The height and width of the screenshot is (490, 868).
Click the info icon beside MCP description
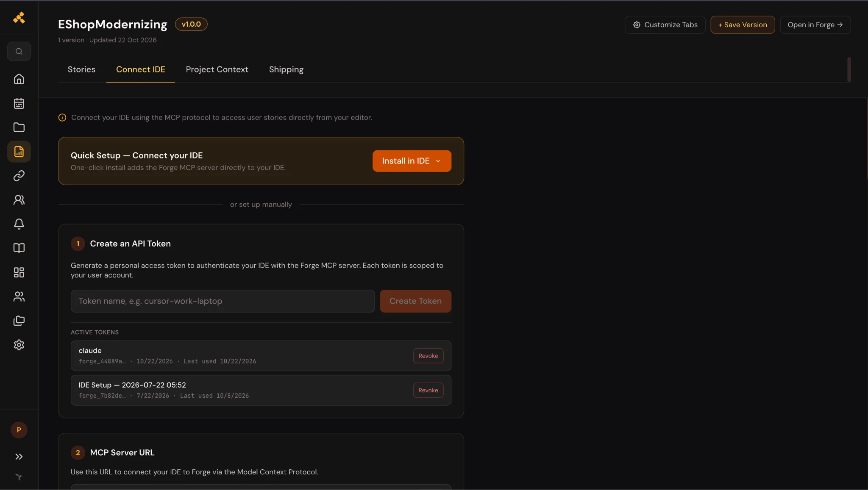click(x=62, y=117)
